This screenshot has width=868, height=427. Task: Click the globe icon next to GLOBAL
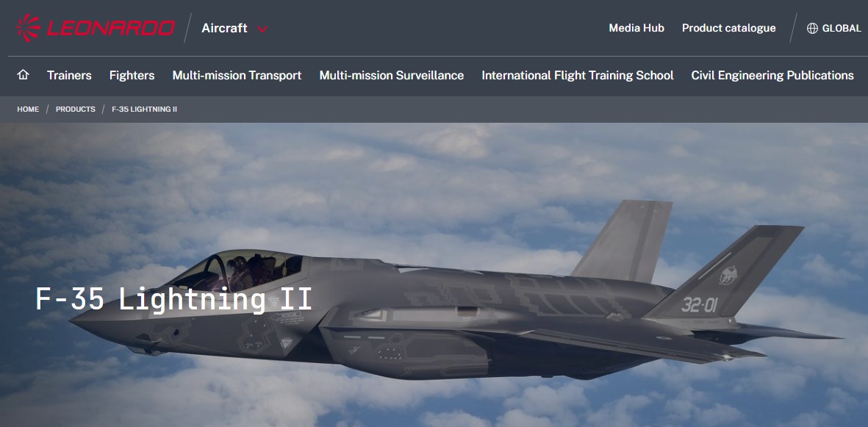tap(812, 28)
